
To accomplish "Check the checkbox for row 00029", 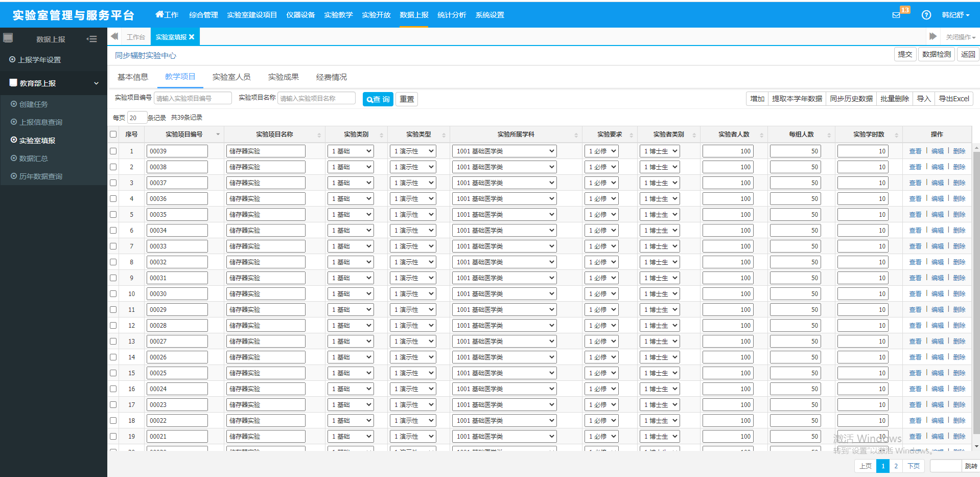I will [113, 310].
